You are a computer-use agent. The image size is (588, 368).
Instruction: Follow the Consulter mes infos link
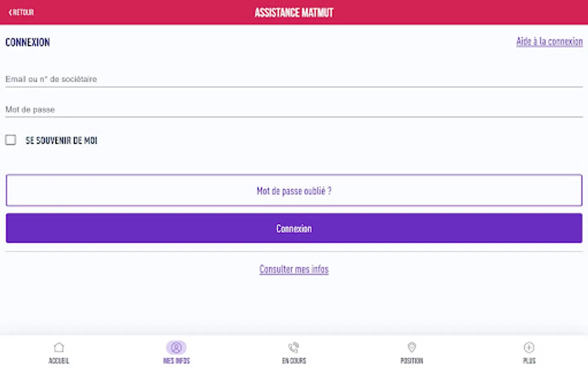pyautogui.click(x=294, y=269)
